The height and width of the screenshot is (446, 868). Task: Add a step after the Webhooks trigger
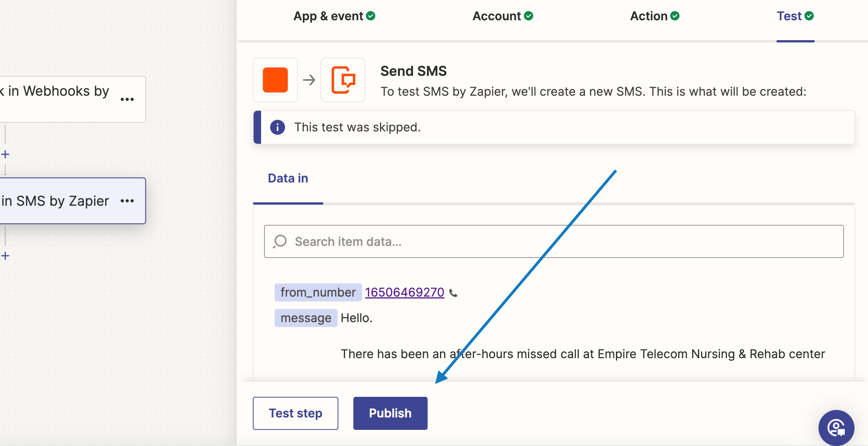click(5, 154)
